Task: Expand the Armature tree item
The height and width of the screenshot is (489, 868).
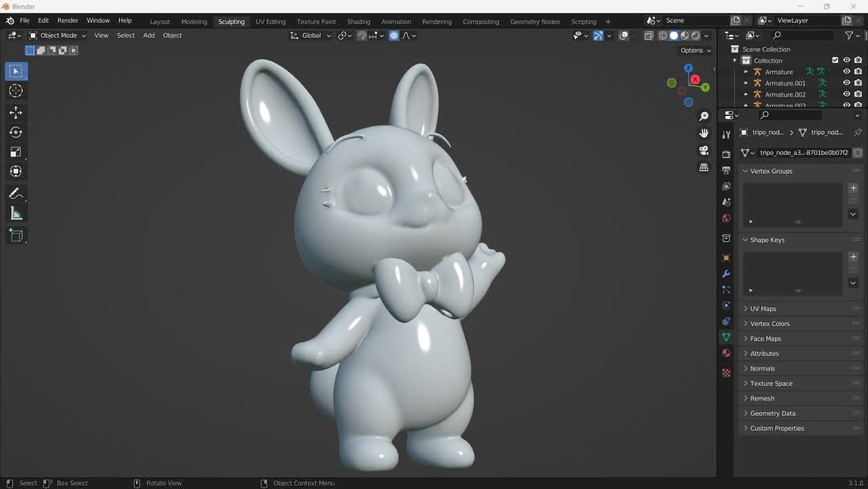Action: point(746,71)
